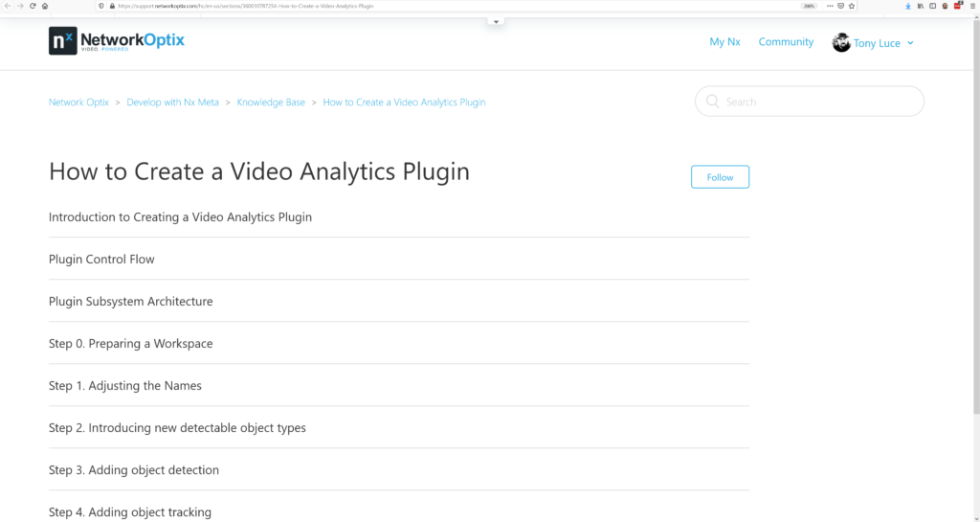
Task: Open Step 4. Adding object tracking
Action: (x=130, y=512)
